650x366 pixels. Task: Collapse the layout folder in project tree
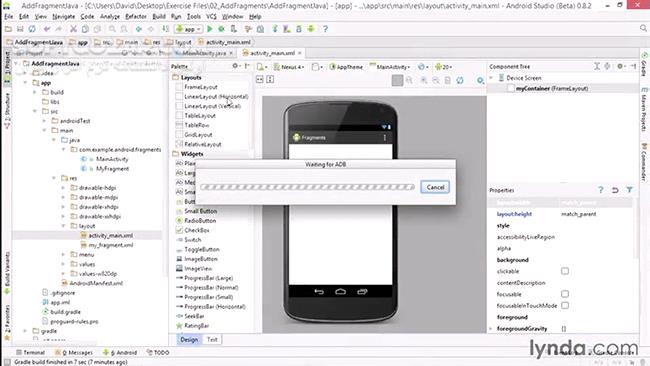click(x=63, y=226)
